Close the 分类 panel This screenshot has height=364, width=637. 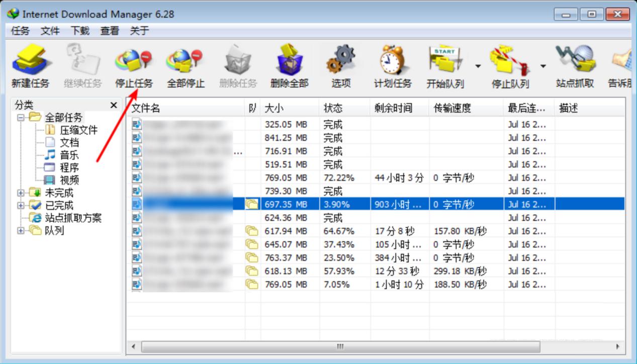click(114, 105)
